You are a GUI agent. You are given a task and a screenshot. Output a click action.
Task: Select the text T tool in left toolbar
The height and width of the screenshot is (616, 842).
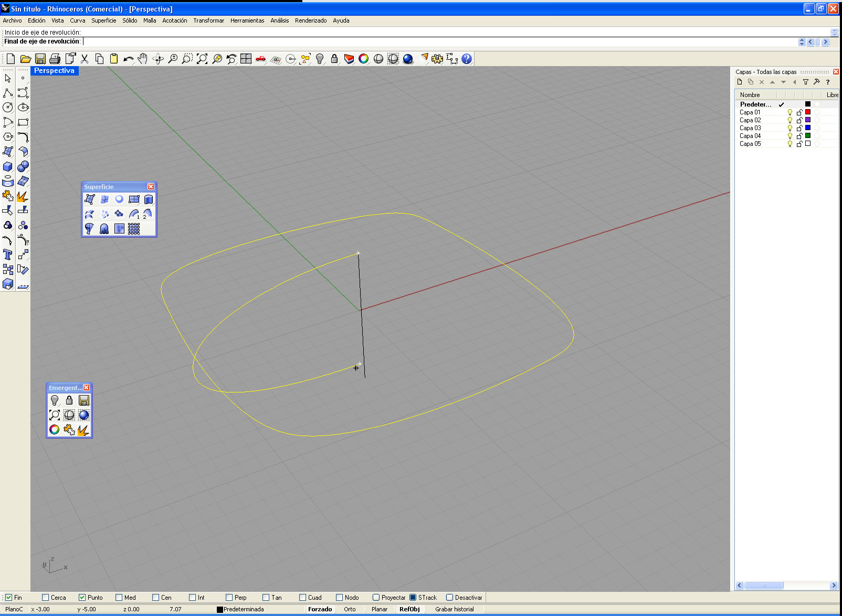pyautogui.click(x=8, y=254)
